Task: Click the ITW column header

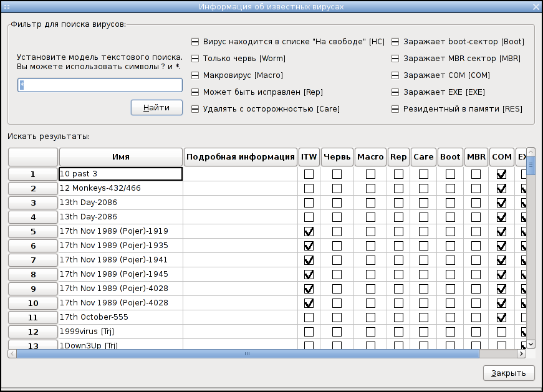Action: point(309,157)
